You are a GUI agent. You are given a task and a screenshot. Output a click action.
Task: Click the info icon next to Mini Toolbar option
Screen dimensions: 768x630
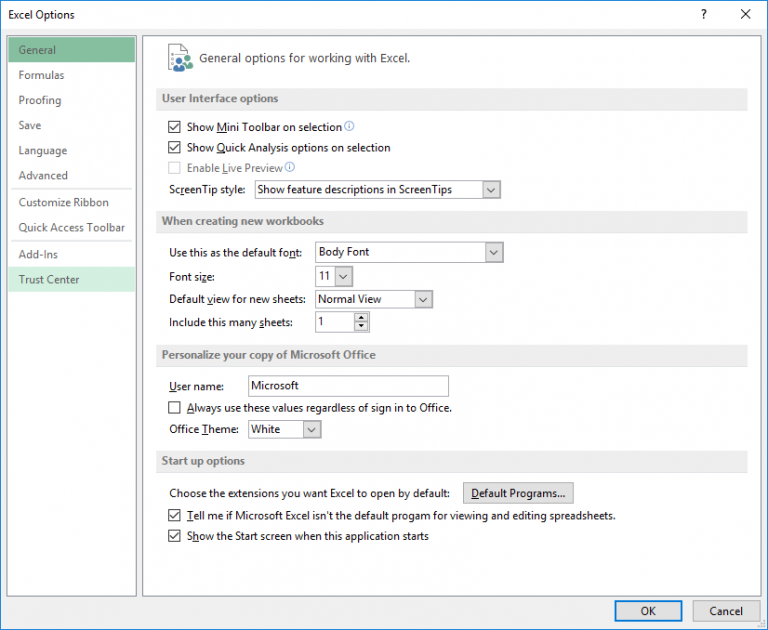point(349,126)
